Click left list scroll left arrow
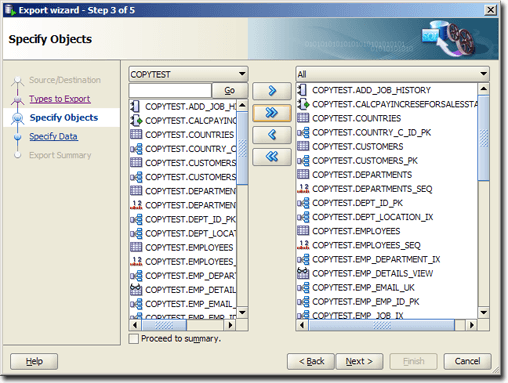 pos(135,325)
